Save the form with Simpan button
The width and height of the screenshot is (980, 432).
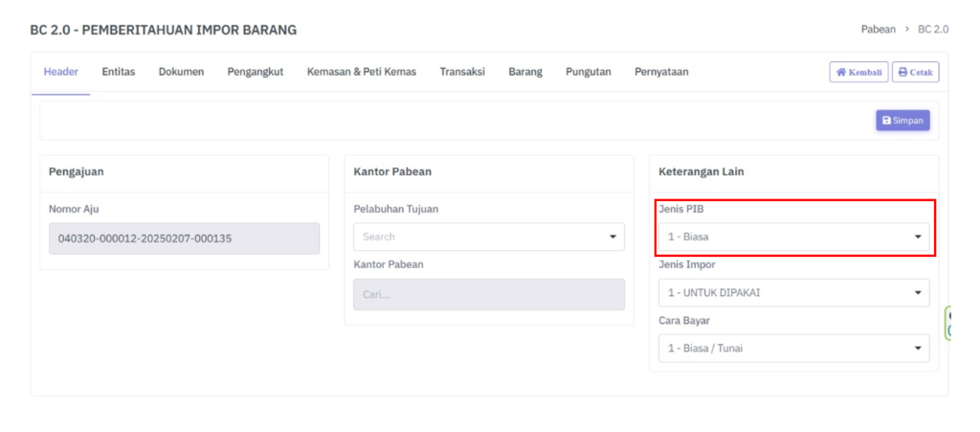902,121
